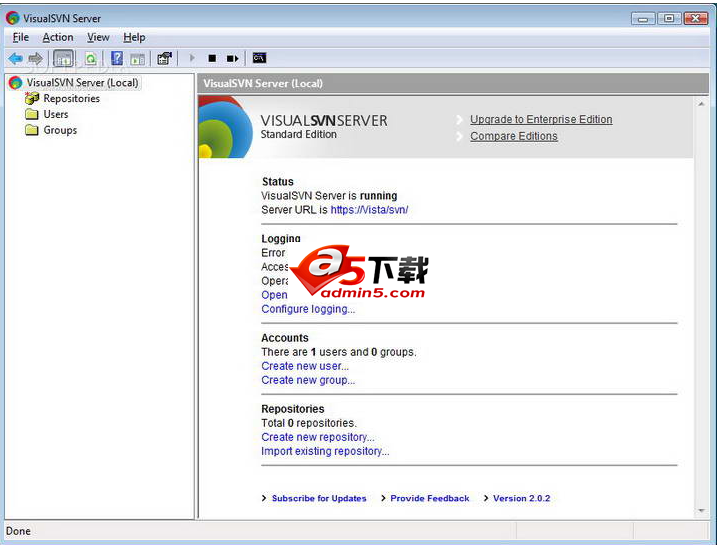Open the File menu
The height and width of the screenshot is (545, 718).
tap(21, 37)
